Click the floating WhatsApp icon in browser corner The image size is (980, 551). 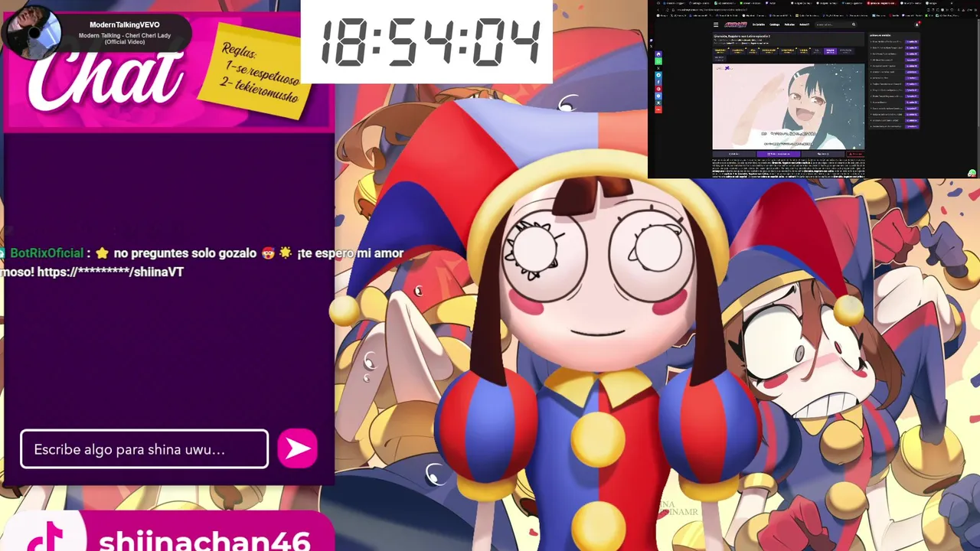972,174
